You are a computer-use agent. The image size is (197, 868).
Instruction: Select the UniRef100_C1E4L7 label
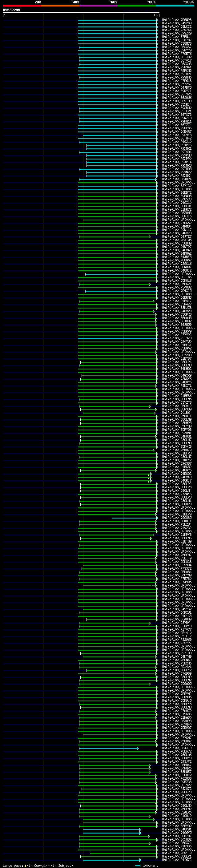click(x=177, y=301)
